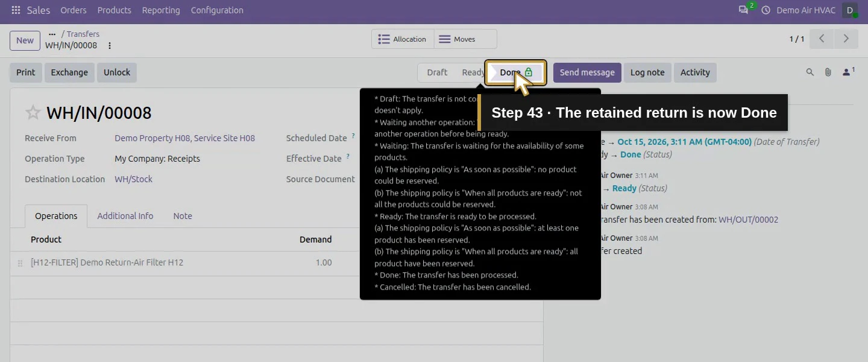Open the Reporting menu
Viewport: 868px width, 362px height.
[x=161, y=10]
